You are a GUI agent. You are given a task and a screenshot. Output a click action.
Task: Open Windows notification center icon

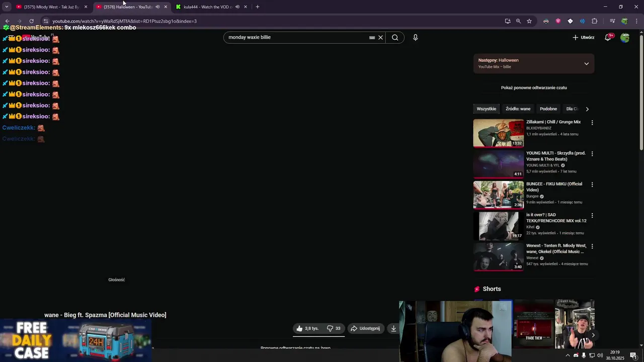[x=633, y=355]
